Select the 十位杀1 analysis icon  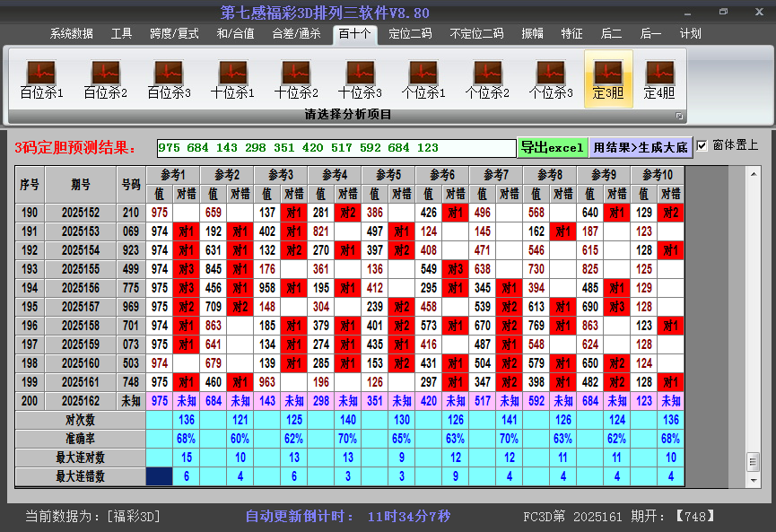coord(232,79)
